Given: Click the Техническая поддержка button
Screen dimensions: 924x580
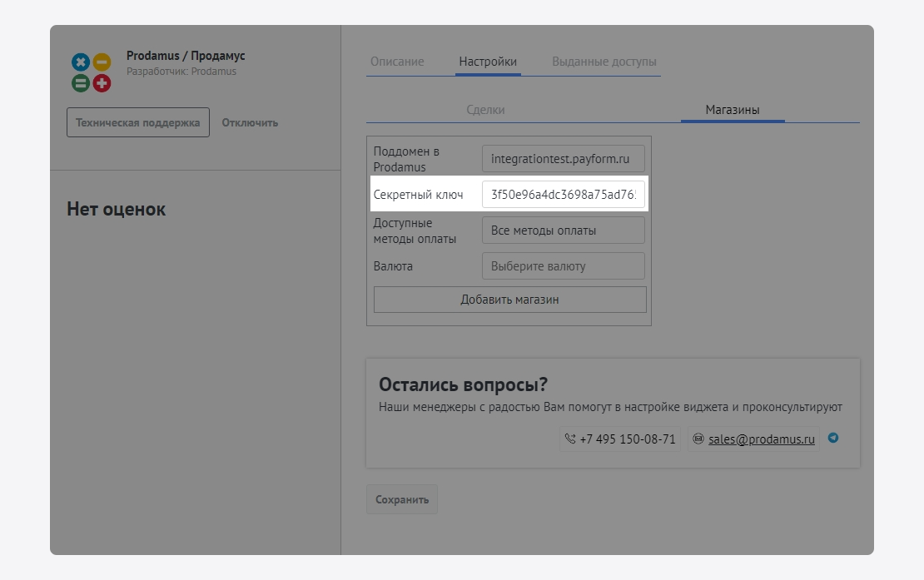Looking at the screenshot, I should point(138,122).
